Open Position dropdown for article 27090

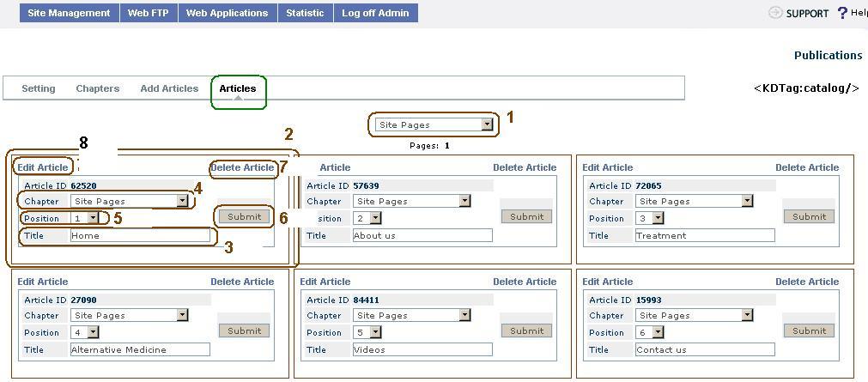[x=93, y=332]
